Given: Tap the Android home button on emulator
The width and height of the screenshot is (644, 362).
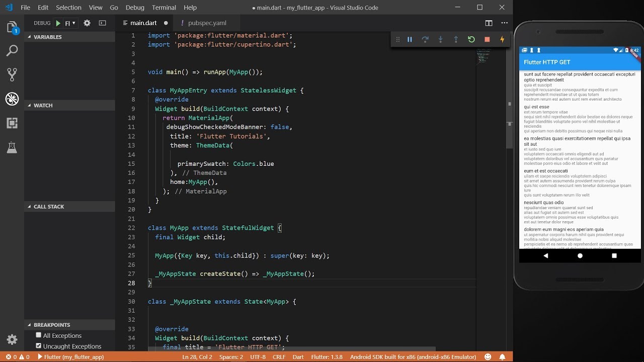Looking at the screenshot, I should 580,256.
